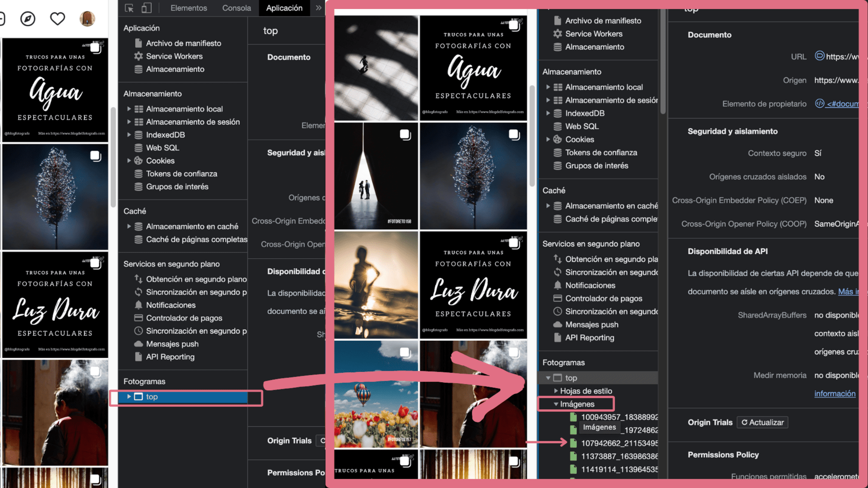Expand Almacenamiento de sesión in left panel

pyautogui.click(x=129, y=122)
